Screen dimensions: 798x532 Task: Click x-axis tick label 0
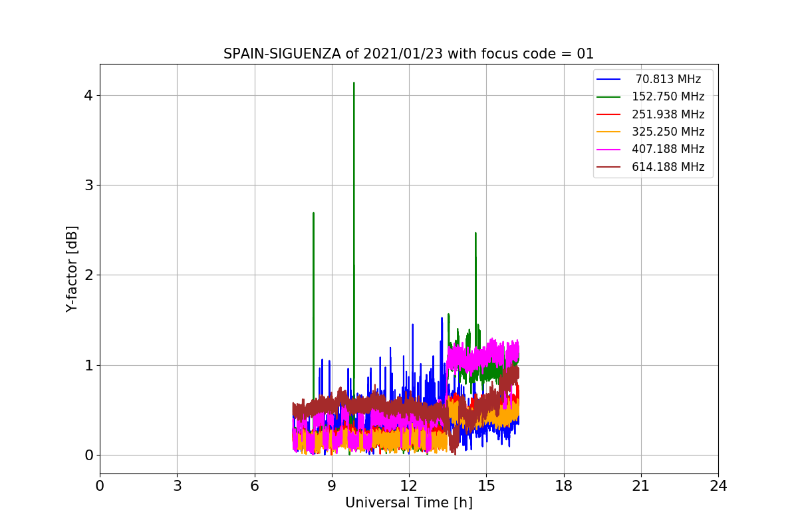point(100,486)
